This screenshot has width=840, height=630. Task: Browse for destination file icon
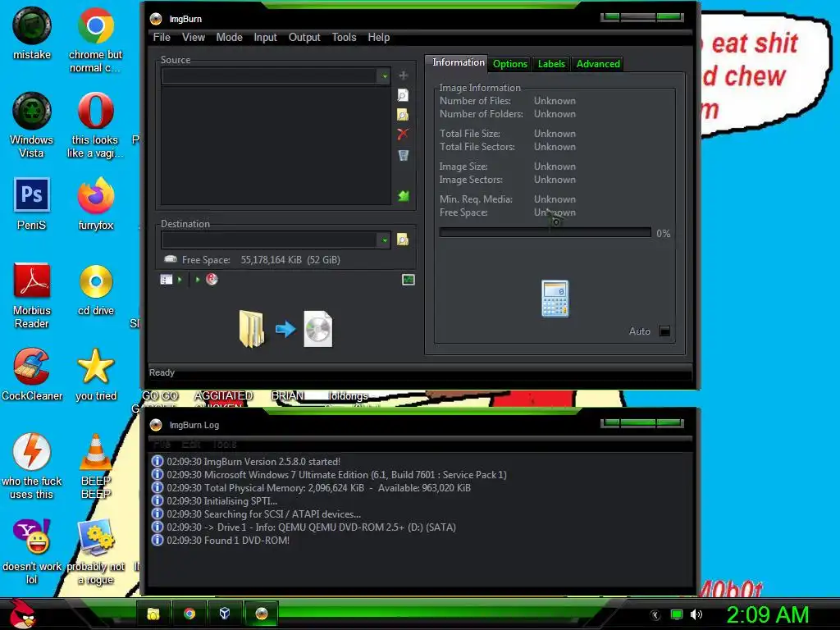(x=403, y=240)
